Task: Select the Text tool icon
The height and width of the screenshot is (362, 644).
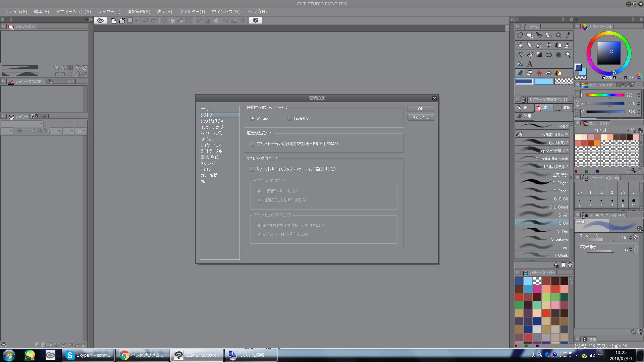Action: [530, 64]
